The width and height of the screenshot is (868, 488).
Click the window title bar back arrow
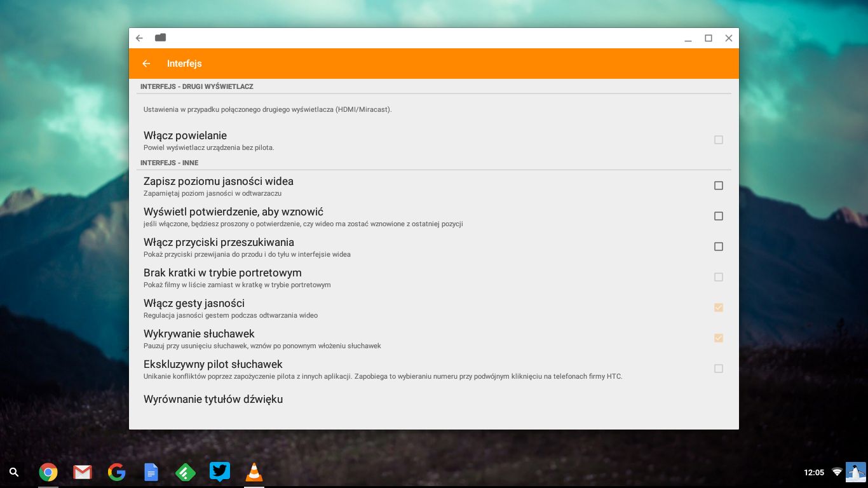click(139, 38)
